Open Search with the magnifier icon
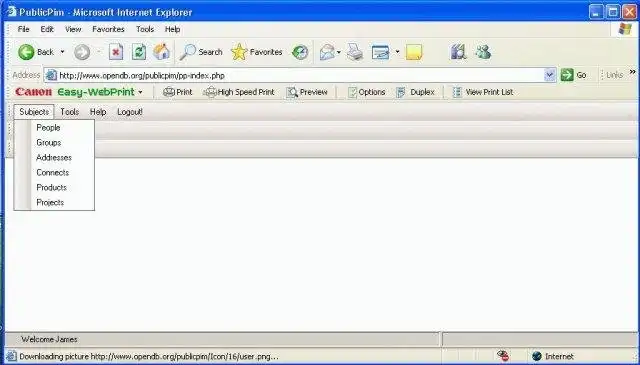The height and width of the screenshot is (365, 640). (188, 52)
